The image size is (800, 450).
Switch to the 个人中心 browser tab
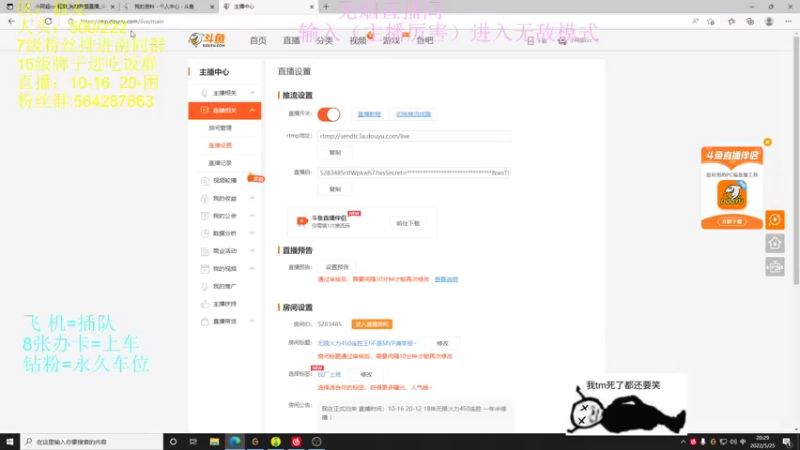click(x=169, y=7)
